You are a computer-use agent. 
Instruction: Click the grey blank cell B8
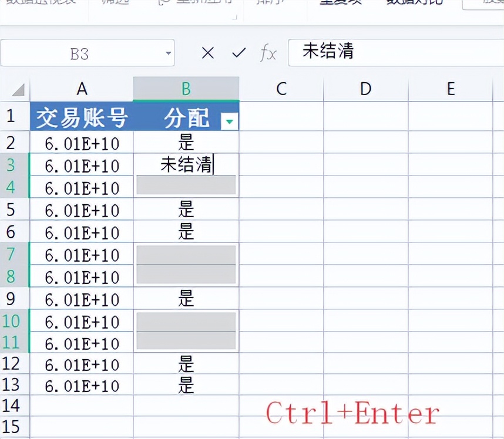[x=186, y=275]
